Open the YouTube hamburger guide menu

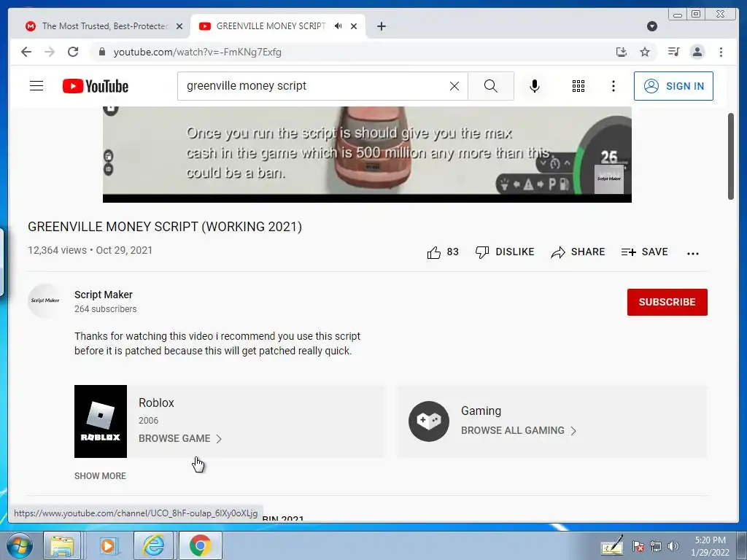coord(36,86)
